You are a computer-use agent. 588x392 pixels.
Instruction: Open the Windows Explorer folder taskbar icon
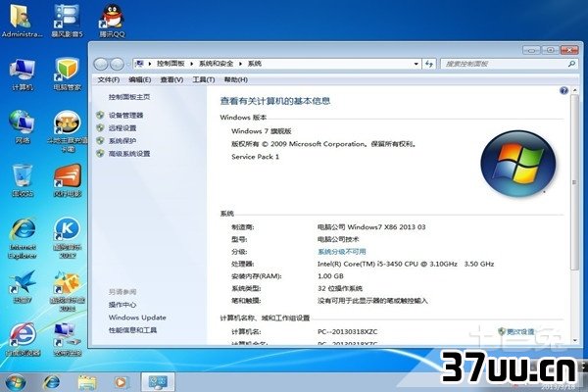click(87, 382)
